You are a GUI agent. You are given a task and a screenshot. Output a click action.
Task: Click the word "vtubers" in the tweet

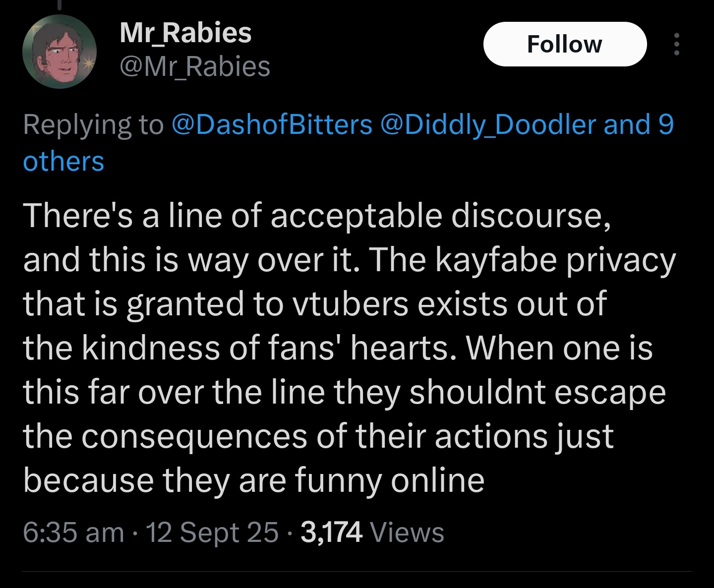[x=350, y=303]
